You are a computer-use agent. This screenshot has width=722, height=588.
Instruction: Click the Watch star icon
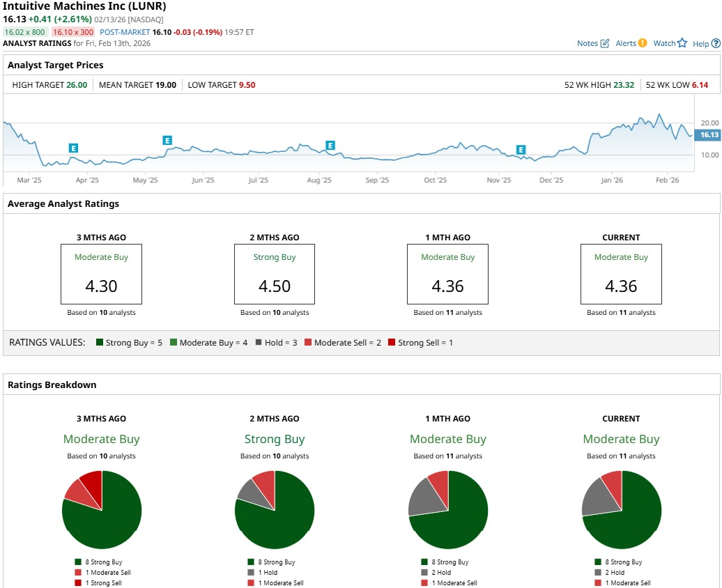(x=682, y=42)
